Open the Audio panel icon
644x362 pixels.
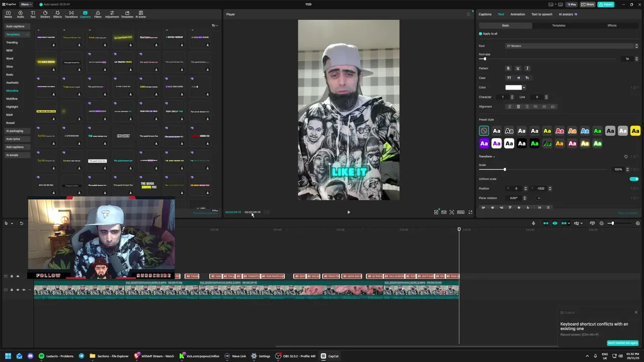point(20,14)
